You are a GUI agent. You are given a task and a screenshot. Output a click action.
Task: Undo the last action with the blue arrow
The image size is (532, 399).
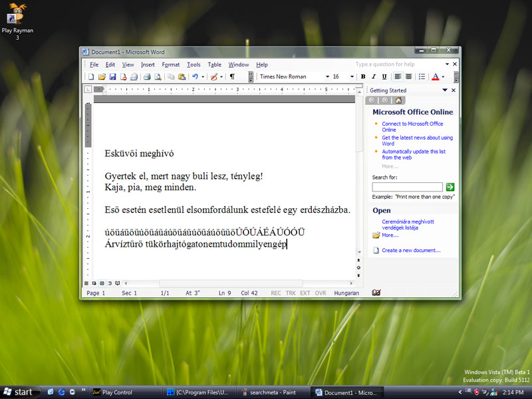pyautogui.click(x=195, y=76)
